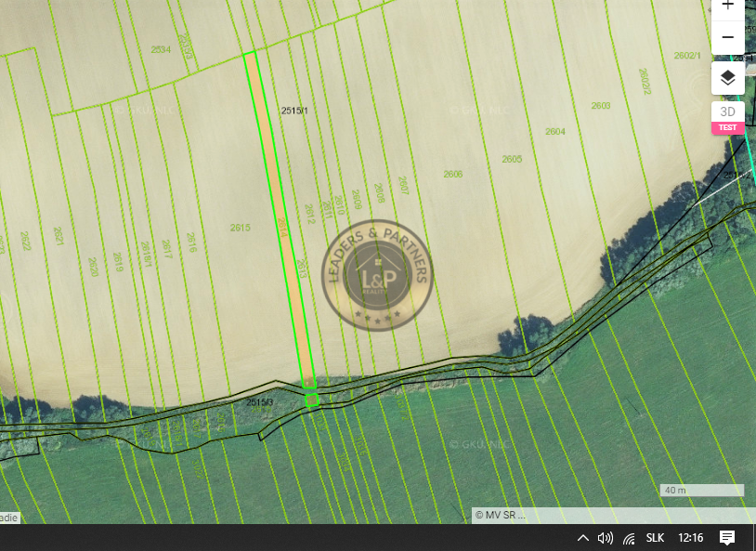
Task: Click the © MV SR attribution
Action: (x=500, y=515)
